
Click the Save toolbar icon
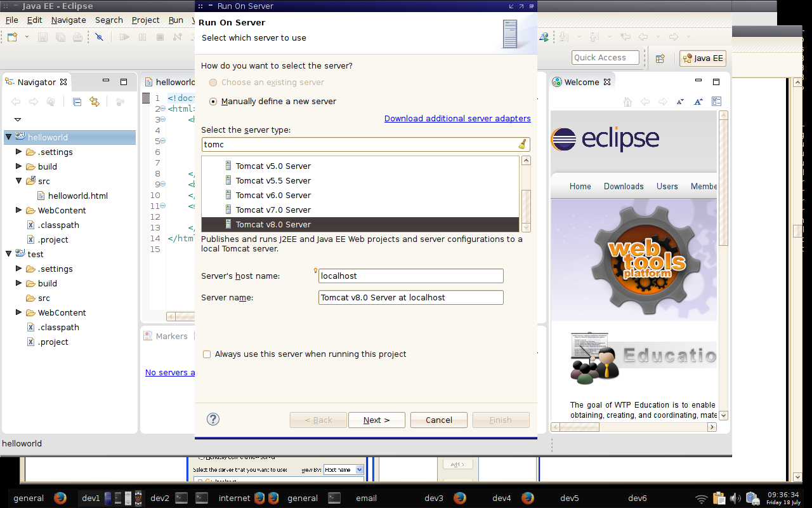tap(43, 37)
